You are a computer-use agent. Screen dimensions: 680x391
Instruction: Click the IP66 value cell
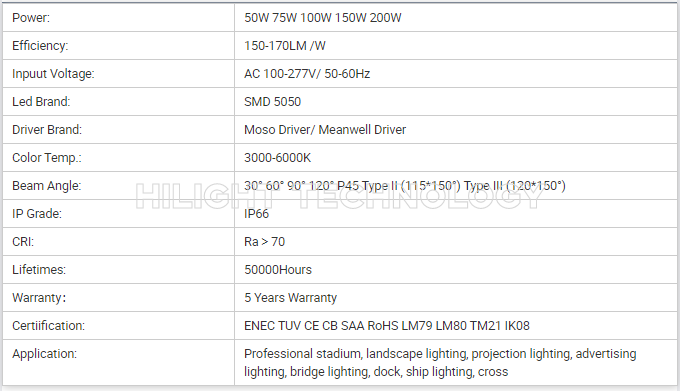455,214
